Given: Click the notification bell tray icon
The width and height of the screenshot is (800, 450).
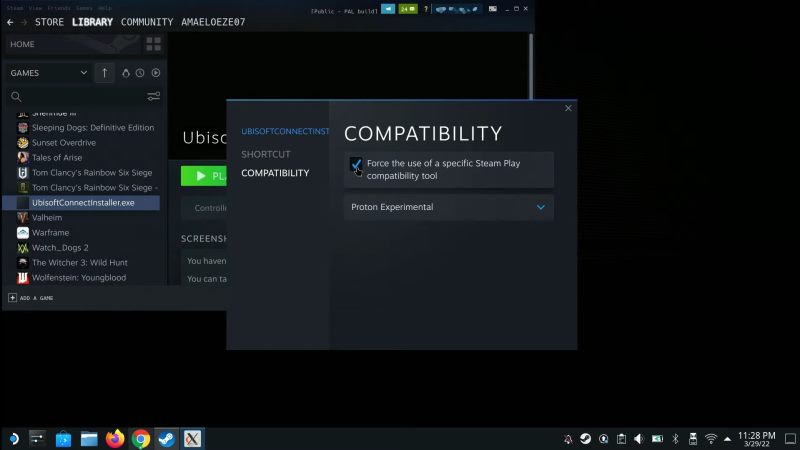Looking at the screenshot, I should [x=568, y=439].
